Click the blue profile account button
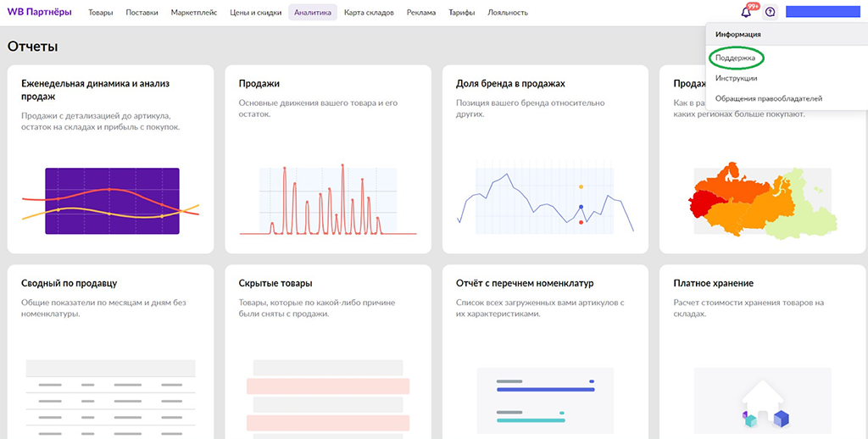Screen dimensions: 868x439 click(822, 12)
